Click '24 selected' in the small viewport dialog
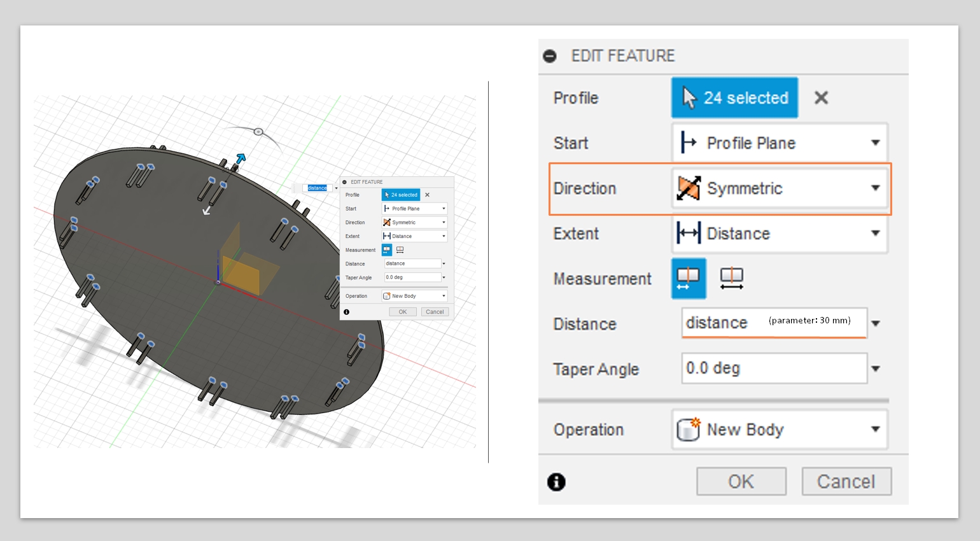 click(x=401, y=195)
